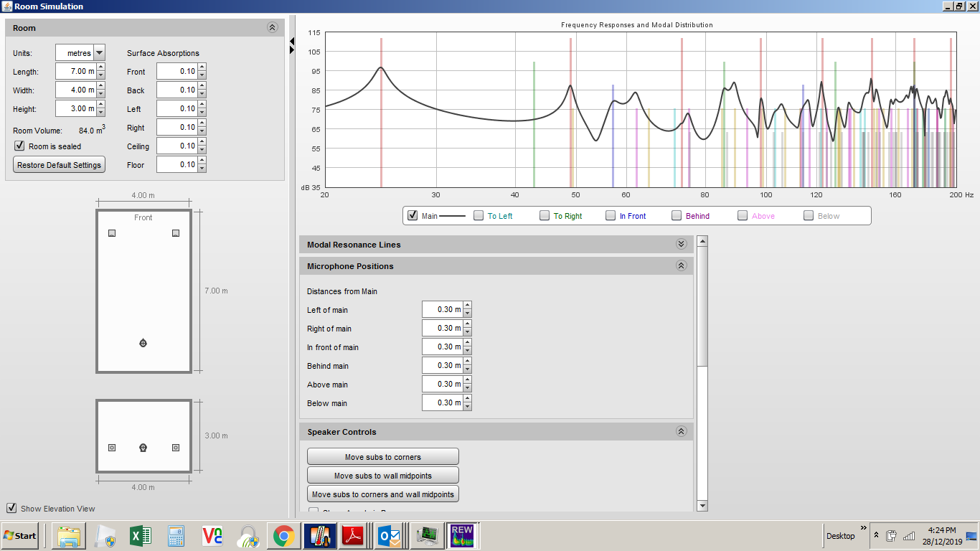Select the left subwoofer in elevation view
This screenshot has height=551, width=980.
(x=112, y=448)
